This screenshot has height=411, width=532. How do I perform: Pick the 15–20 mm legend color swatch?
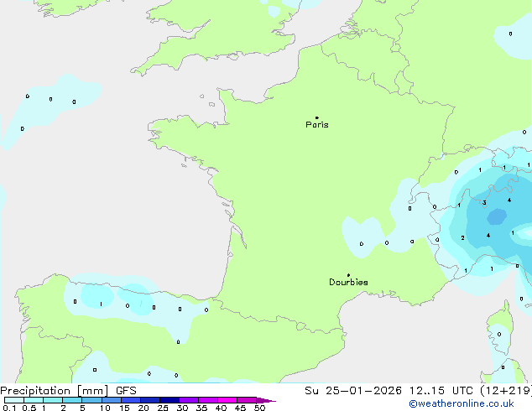click(x=131, y=400)
